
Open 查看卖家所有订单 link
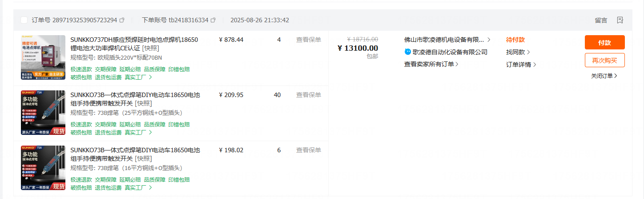tap(431, 64)
